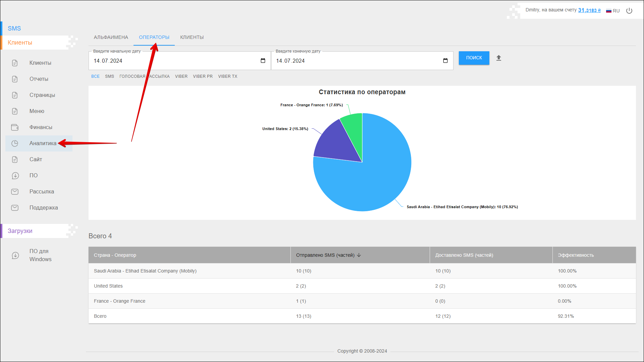Sort by Отправлено SMS column arrow

359,255
